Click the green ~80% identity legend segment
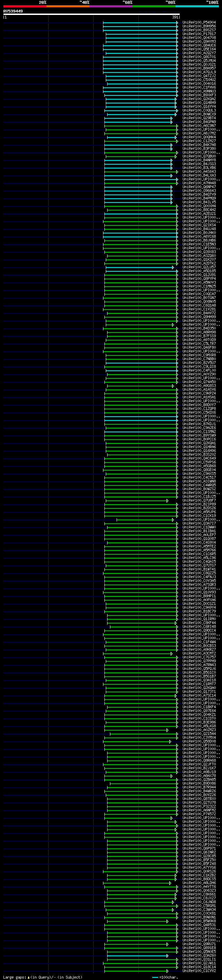 154,6
